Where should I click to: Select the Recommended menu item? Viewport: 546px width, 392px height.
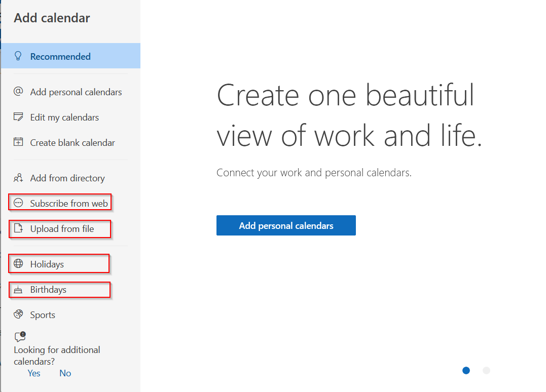click(60, 57)
